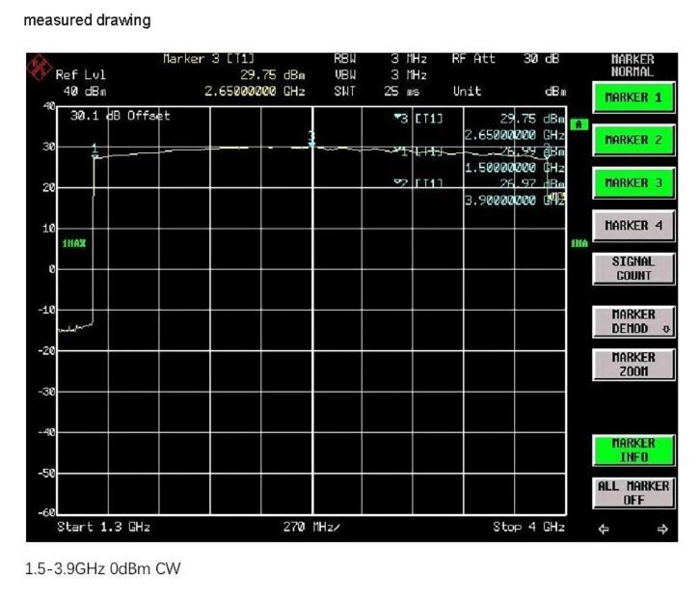The height and width of the screenshot is (601, 700).
Task: Click the MARKER NORMAL menu header
Action: click(x=633, y=66)
